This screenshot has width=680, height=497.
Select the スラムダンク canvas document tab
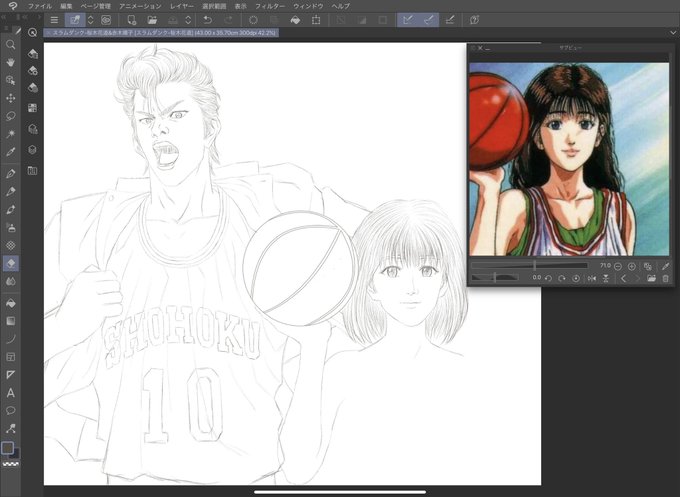point(161,33)
